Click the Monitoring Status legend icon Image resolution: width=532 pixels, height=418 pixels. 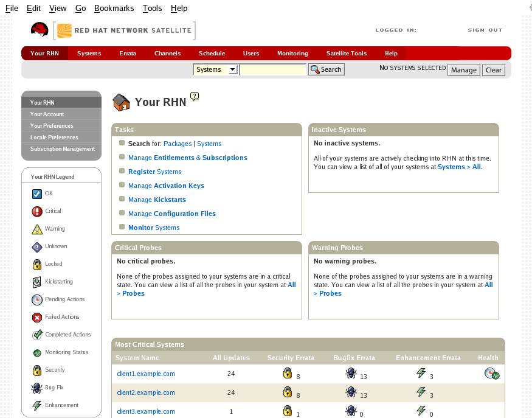tap(37, 353)
